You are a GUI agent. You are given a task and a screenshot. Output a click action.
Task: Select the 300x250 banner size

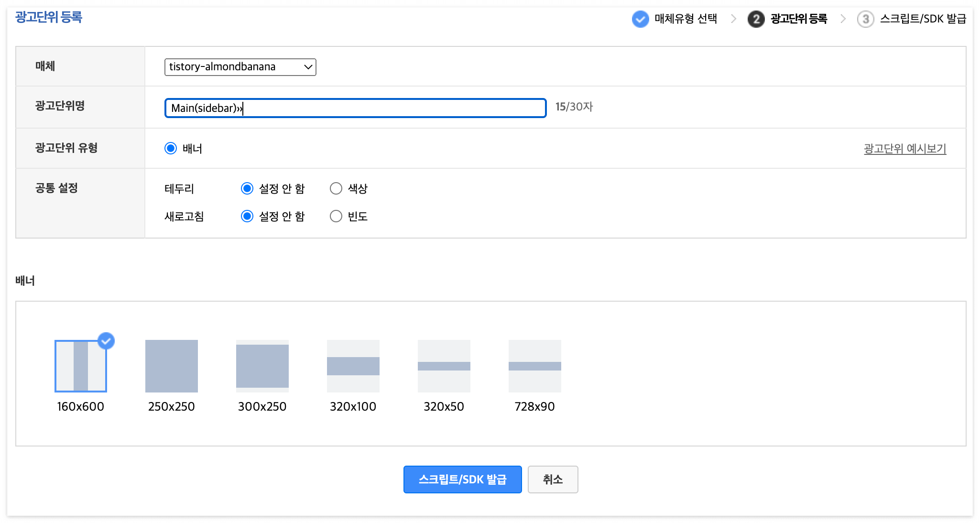[x=262, y=366]
